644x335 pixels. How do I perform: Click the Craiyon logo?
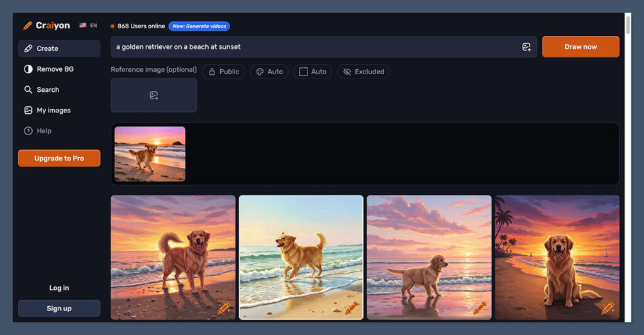[47, 25]
